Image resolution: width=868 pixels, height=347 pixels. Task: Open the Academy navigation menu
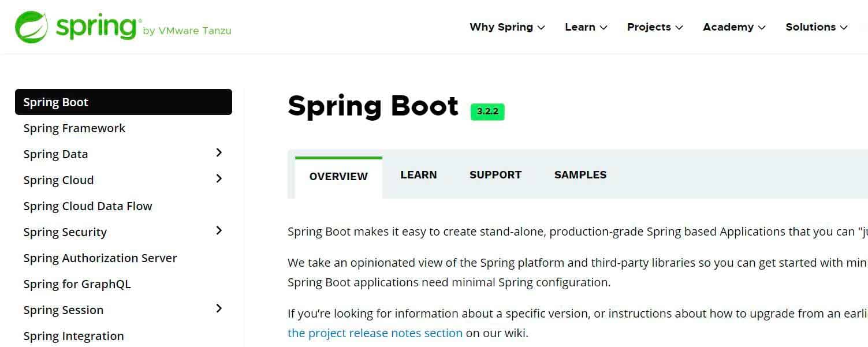734,27
